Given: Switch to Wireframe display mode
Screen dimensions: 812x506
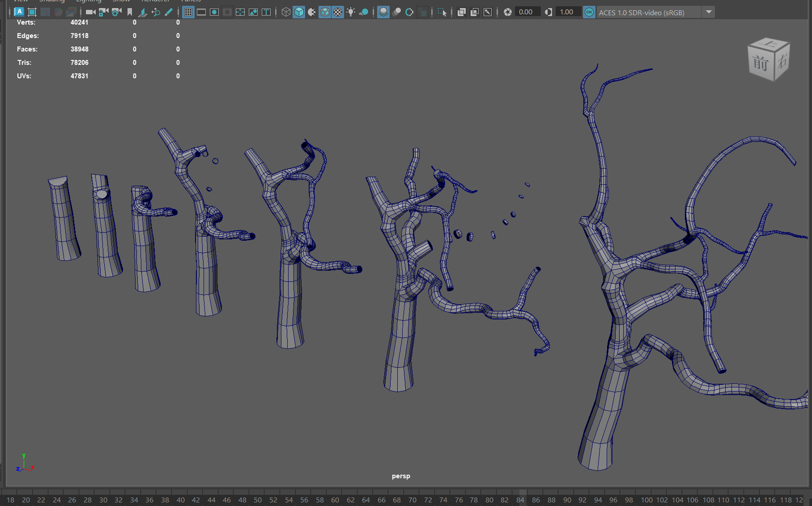Looking at the screenshot, I should (286, 12).
